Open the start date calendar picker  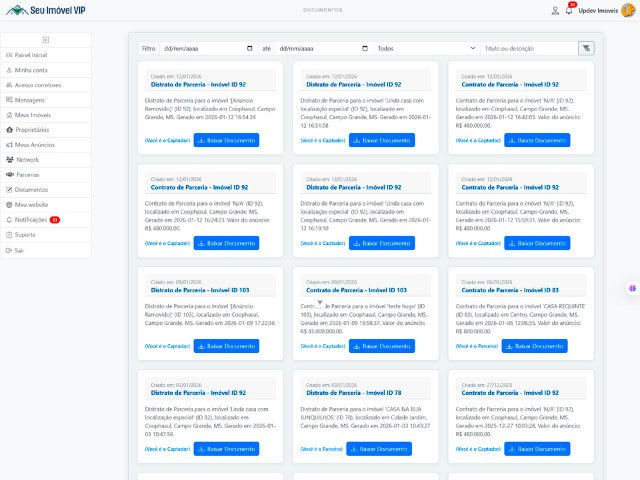(x=249, y=48)
